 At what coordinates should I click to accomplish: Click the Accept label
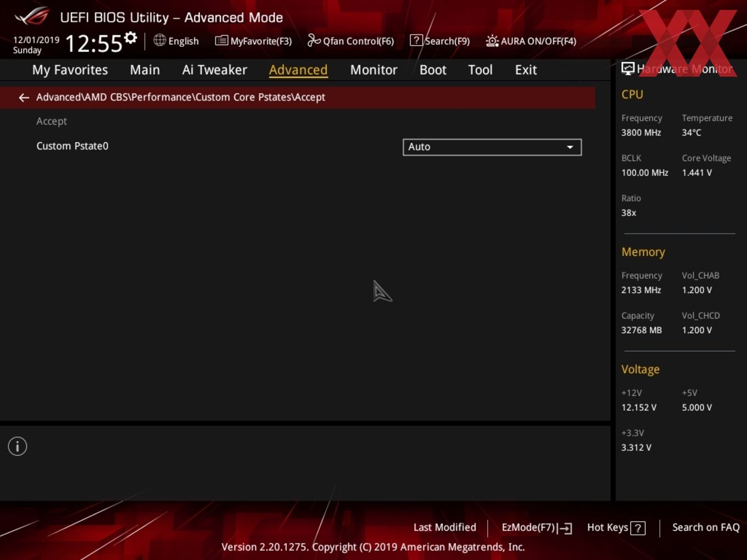pyautogui.click(x=52, y=121)
